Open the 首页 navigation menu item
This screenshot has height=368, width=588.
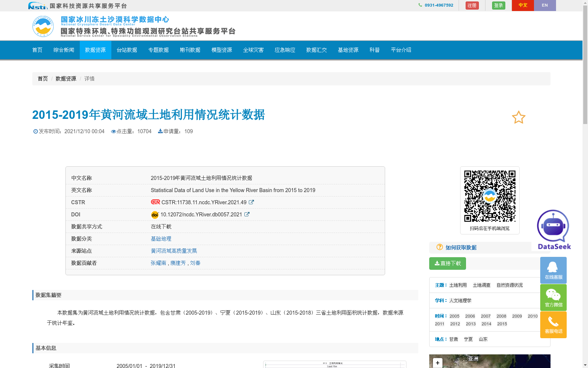point(37,50)
